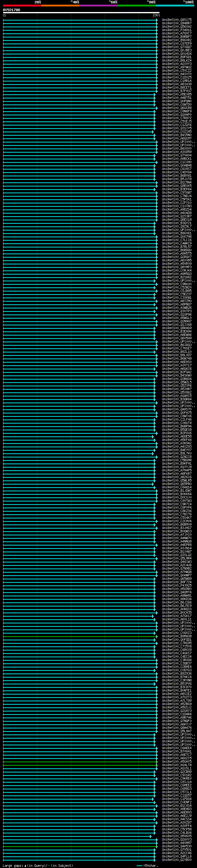Select hit UniRef100_Q8YHP3

click(x=177, y=267)
